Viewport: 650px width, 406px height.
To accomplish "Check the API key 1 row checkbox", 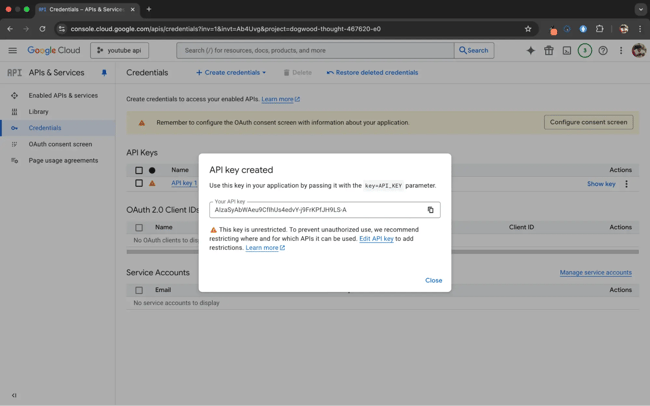I will [x=139, y=184].
